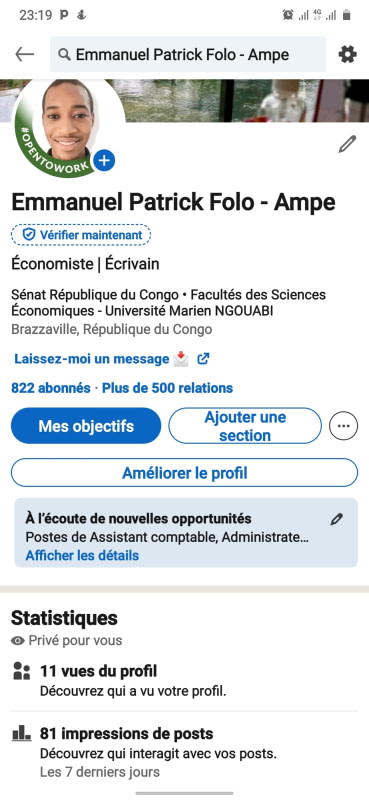Open settings via the gear icon
The image size is (369, 800).
tap(348, 54)
